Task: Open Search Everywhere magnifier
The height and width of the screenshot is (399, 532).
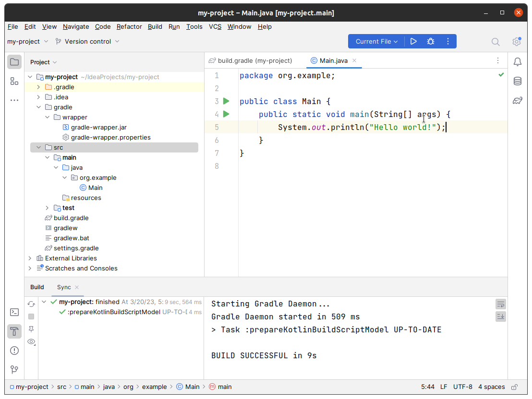Action: [x=496, y=42]
